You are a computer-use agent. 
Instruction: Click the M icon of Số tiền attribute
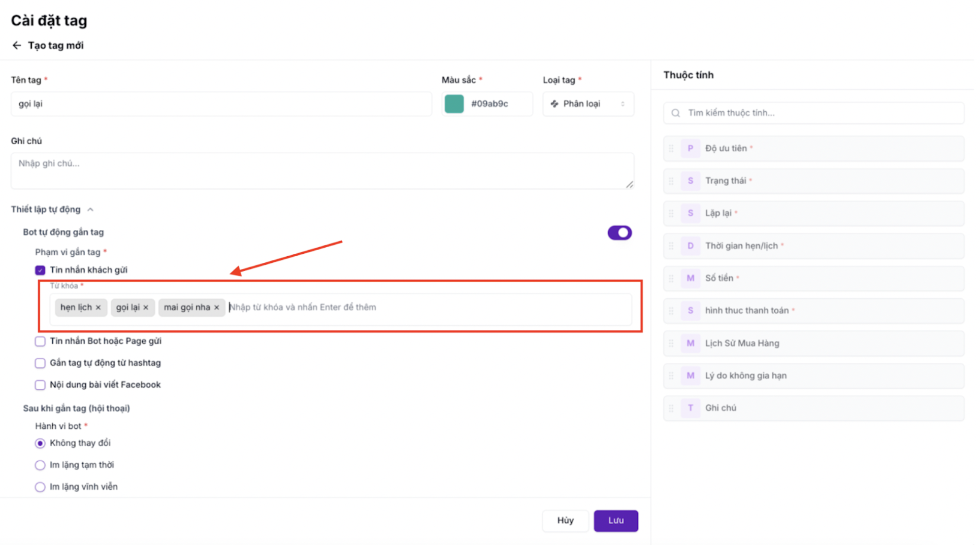691,279
